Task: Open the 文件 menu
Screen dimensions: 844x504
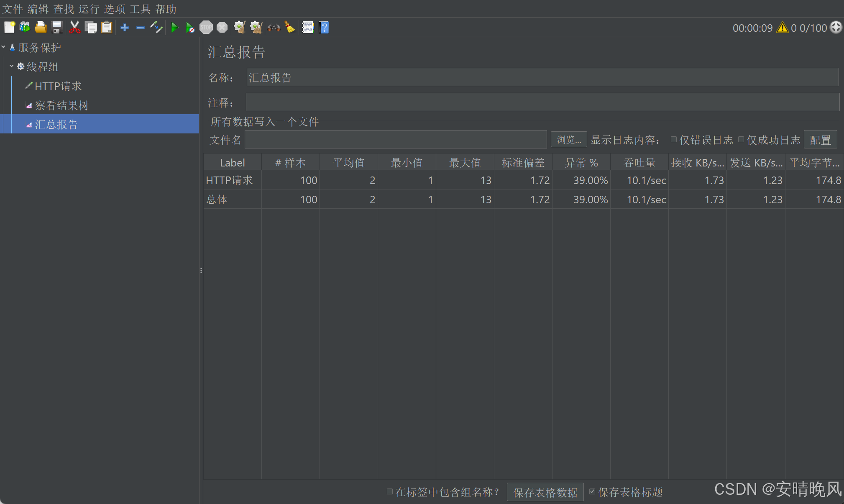Action: pos(13,9)
